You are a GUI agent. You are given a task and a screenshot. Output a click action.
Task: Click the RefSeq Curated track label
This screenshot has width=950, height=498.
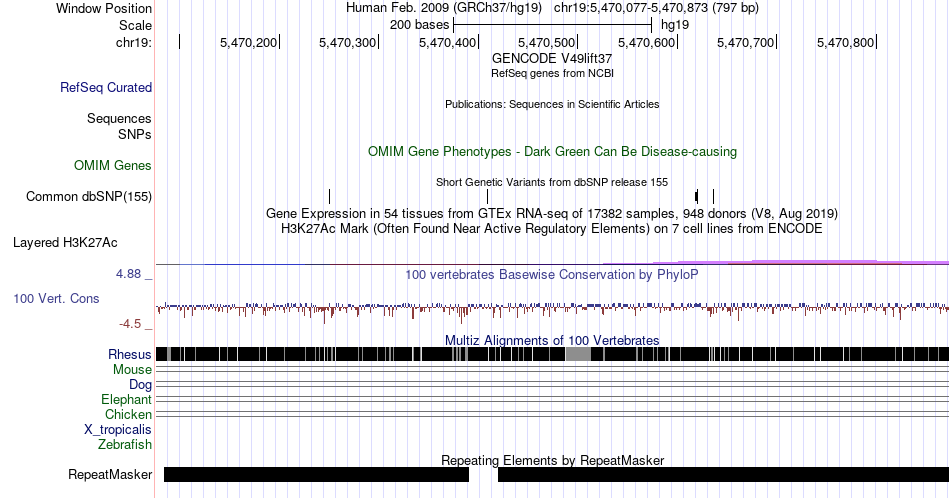coord(105,87)
